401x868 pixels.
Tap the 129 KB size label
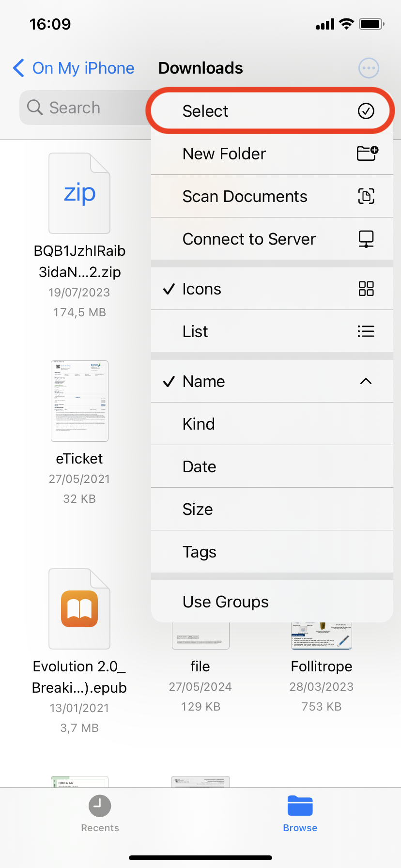200,707
